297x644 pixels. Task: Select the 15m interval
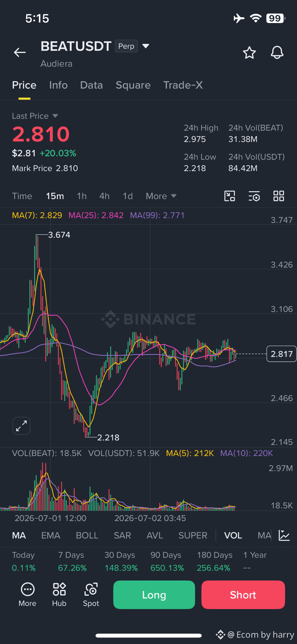55,196
